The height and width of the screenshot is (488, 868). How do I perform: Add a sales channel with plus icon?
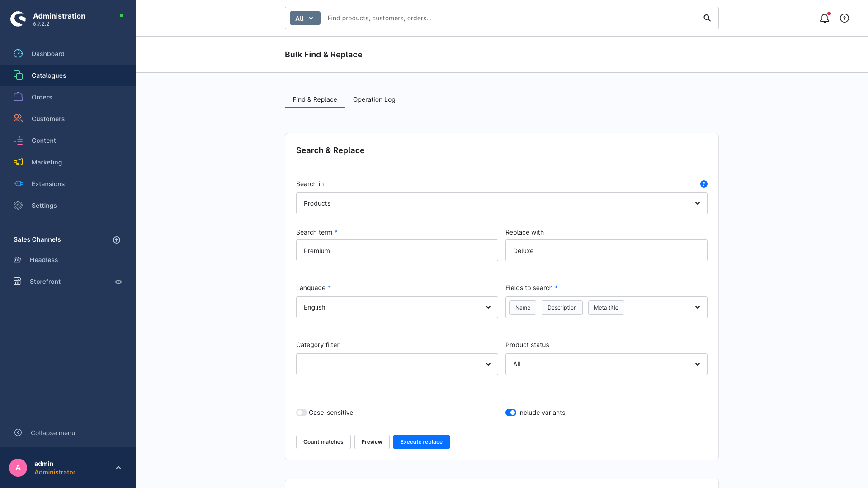coord(117,240)
